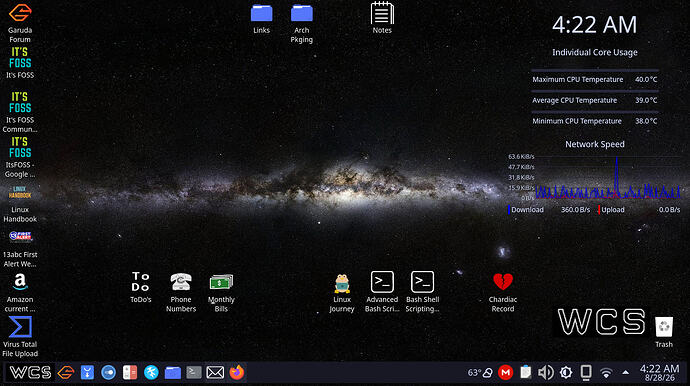
Task: Open the clipboard tray icon
Action: click(x=525, y=373)
